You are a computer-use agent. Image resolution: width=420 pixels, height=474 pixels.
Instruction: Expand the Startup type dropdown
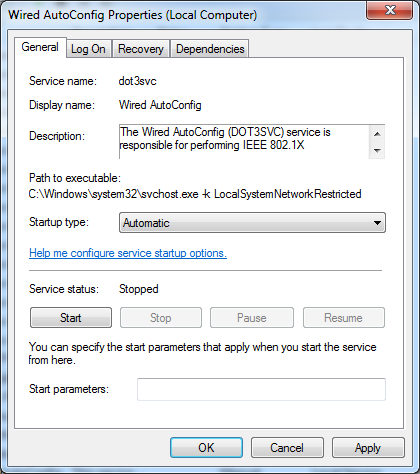tap(252, 223)
